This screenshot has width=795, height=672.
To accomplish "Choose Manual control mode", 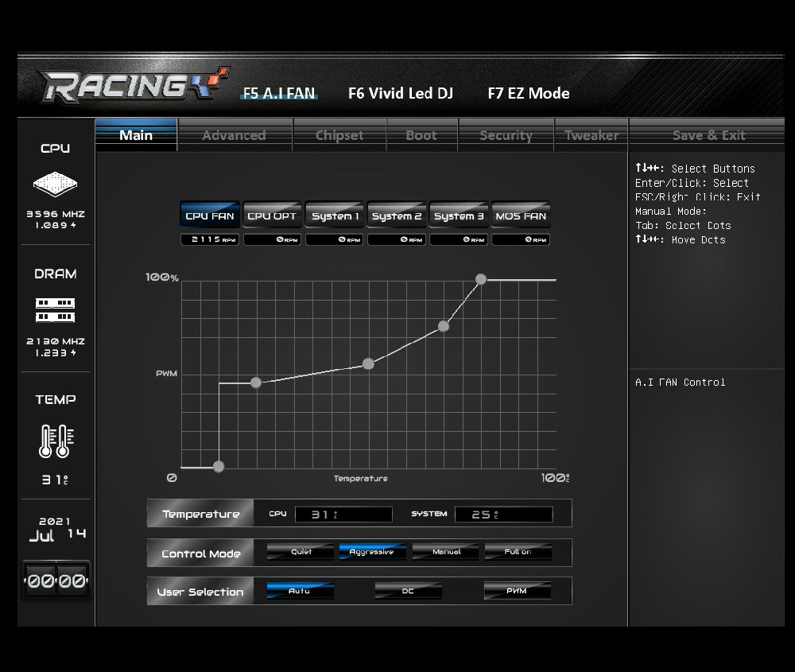I will point(446,552).
